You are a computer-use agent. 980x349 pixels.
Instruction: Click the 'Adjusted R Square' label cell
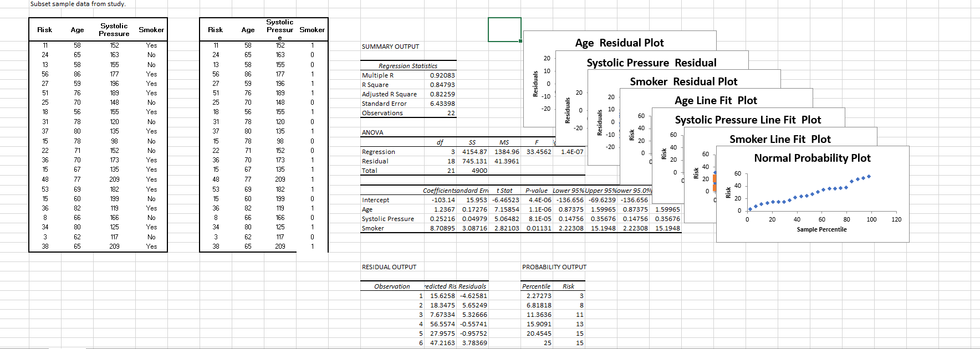click(x=389, y=94)
